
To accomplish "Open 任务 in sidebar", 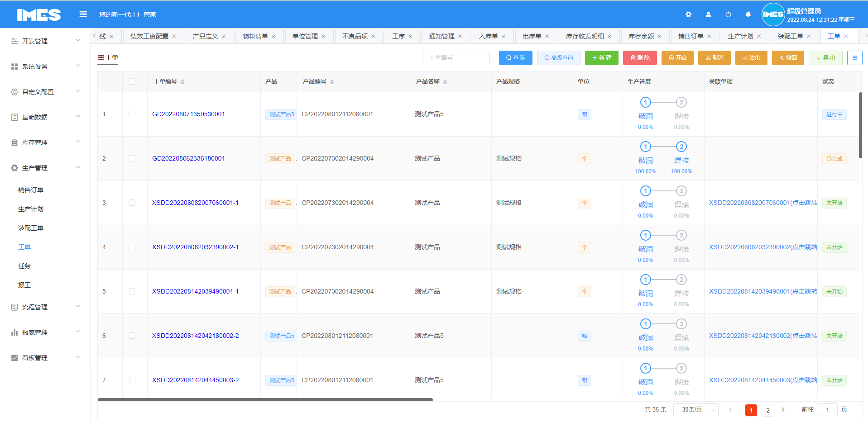I will pyautogui.click(x=24, y=266).
